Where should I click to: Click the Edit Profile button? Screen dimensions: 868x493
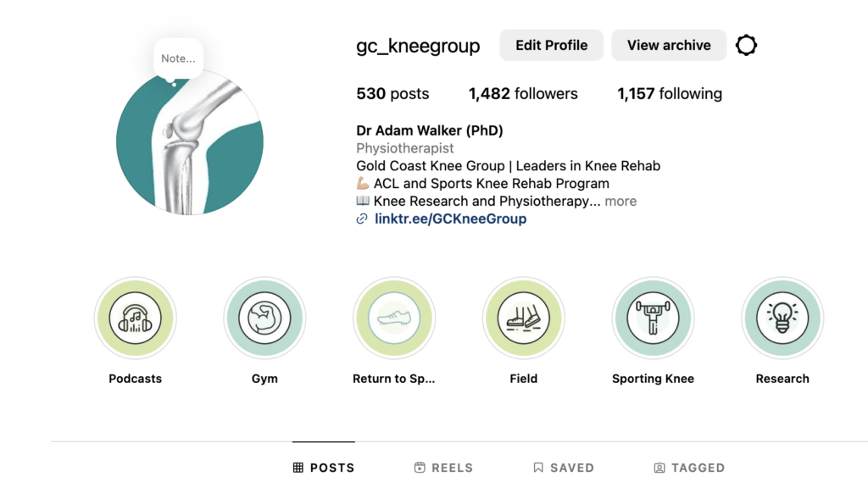[x=551, y=46]
